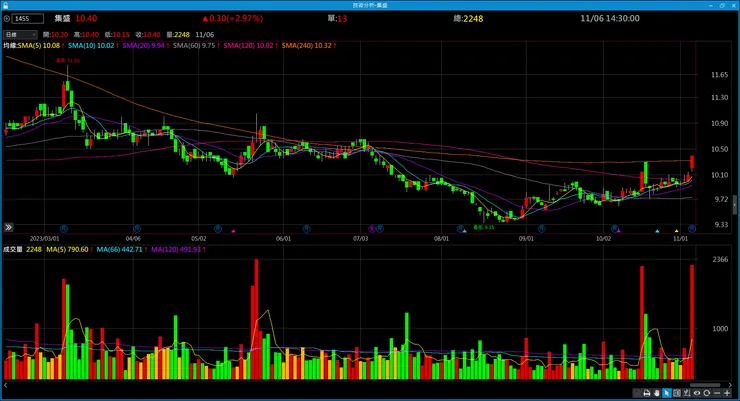Viewport: 740px width, 401px height.
Task: Click the circled plus icon beside the stock code
Action: click(7, 18)
